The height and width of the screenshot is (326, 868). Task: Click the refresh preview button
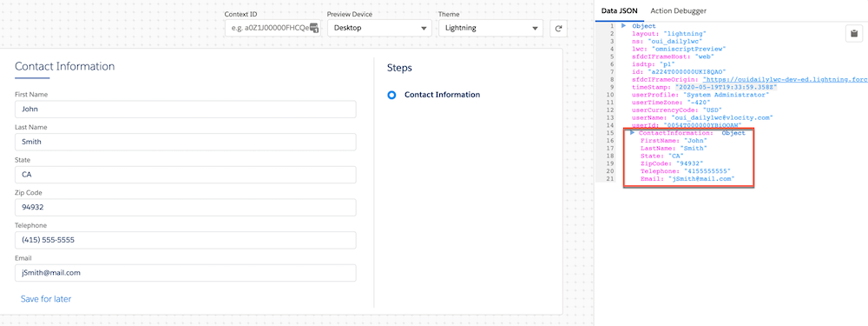tap(558, 29)
